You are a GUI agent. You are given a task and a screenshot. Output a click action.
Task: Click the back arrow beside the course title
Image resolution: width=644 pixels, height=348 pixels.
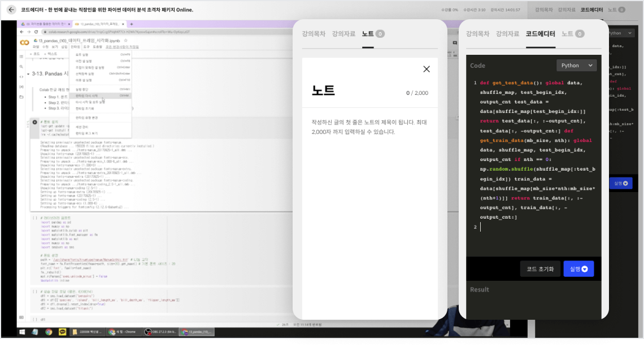pos(11,10)
